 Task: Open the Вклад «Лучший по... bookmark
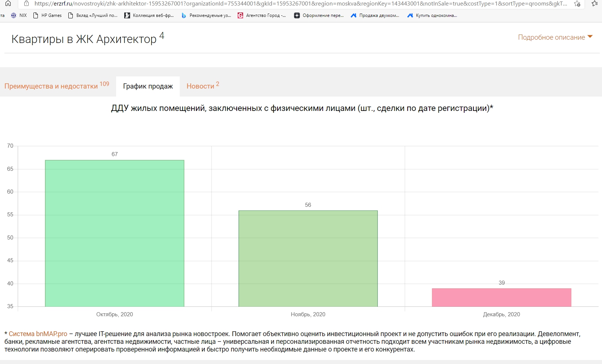coord(93,15)
